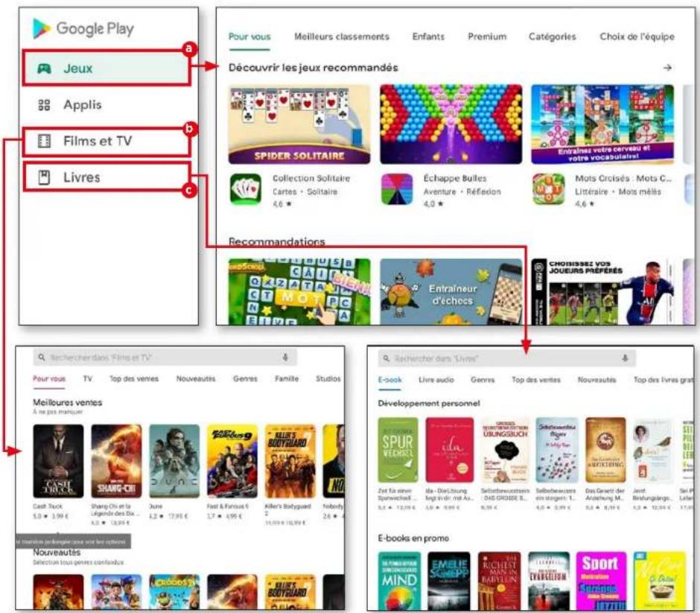Open the Choix de l'équipe tab
Viewport: 700px width, 613px height.
pos(637,36)
